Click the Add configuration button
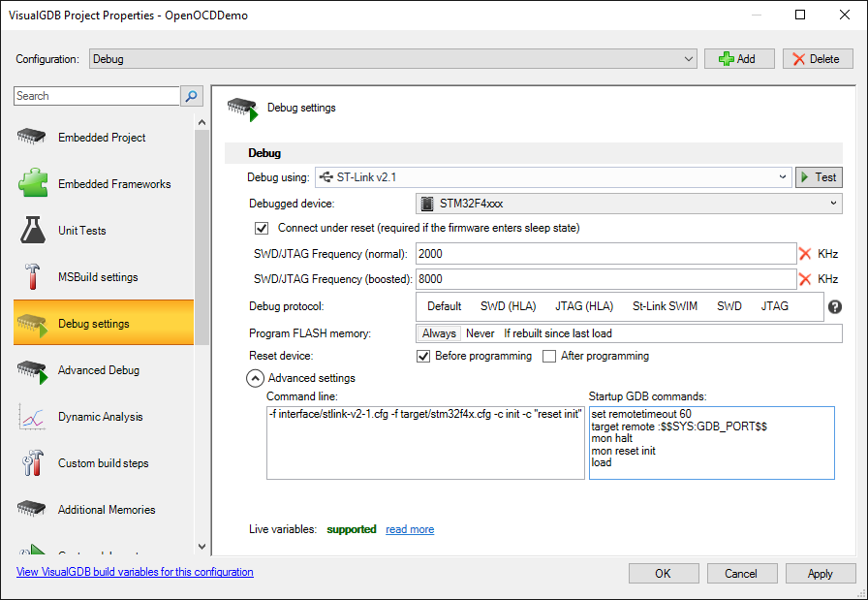This screenshot has height=600, width=868. click(739, 59)
